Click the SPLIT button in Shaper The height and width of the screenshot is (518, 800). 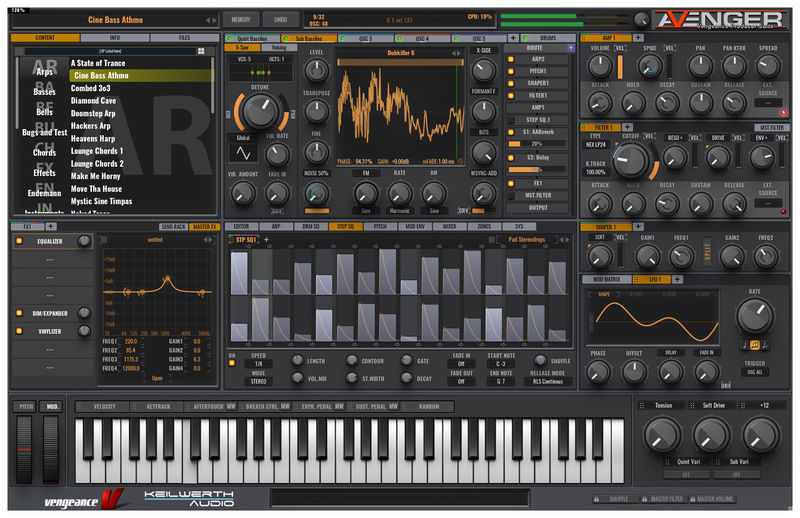click(x=707, y=251)
